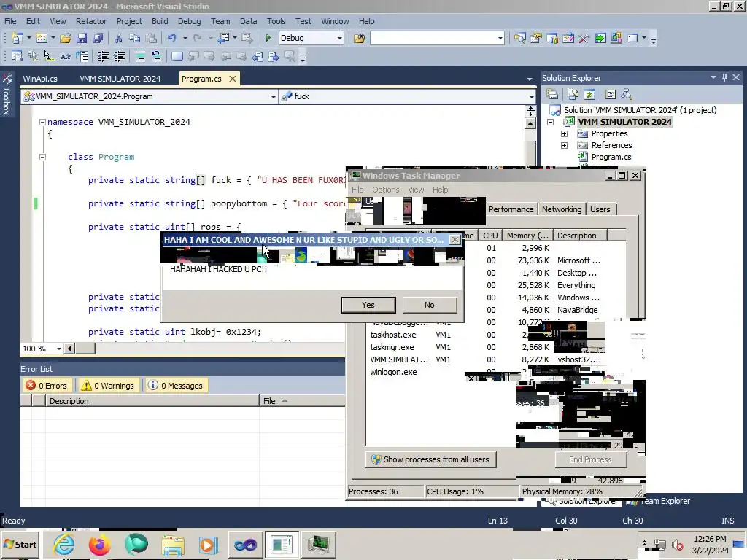Click the Start button
The height and width of the screenshot is (560, 747).
click(x=20, y=544)
